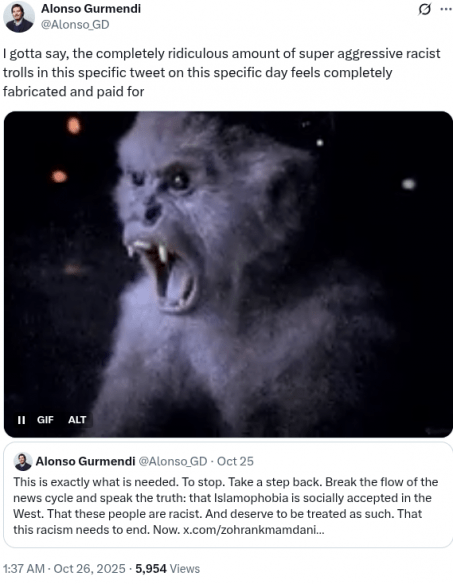
Task: Open the @Alonso_GD handle under the author name
Action: [75, 25]
